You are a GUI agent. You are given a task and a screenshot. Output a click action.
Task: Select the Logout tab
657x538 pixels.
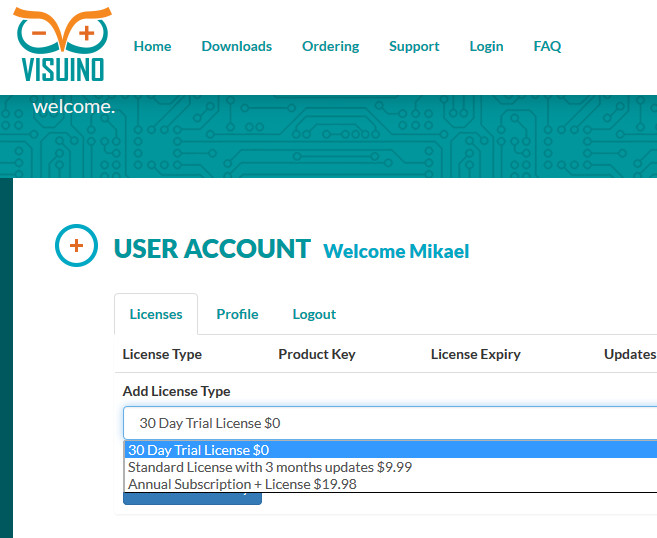pos(314,314)
